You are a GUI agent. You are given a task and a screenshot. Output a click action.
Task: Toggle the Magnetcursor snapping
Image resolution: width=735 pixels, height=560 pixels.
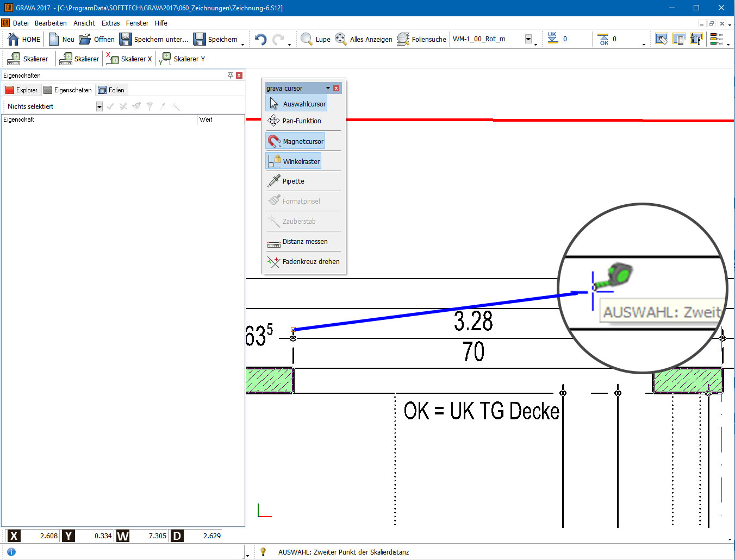tap(295, 141)
